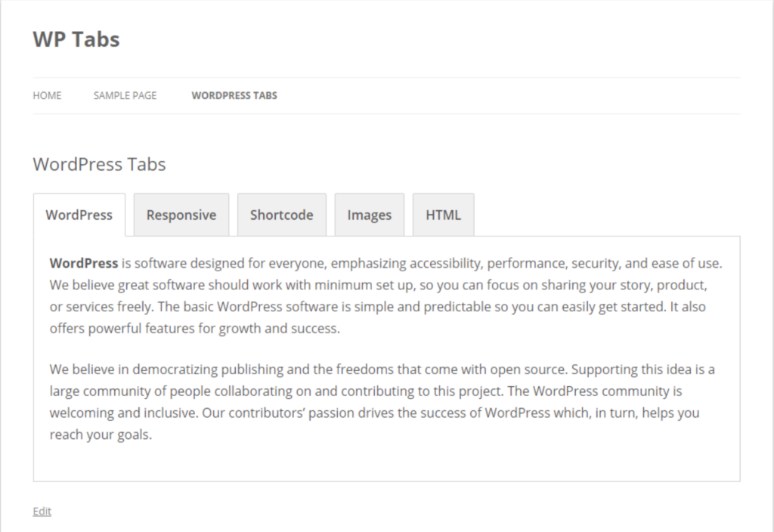Select the Shortcode tab

(x=281, y=215)
